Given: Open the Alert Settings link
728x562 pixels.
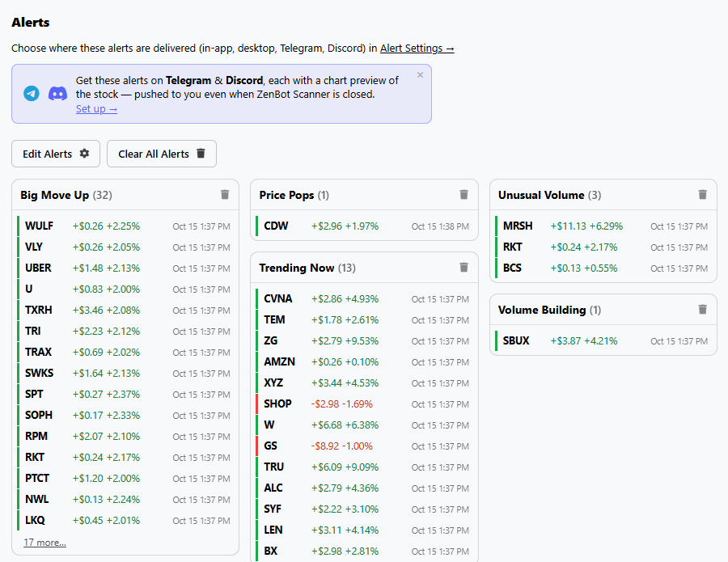Looking at the screenshot, I should pos(417,49).
